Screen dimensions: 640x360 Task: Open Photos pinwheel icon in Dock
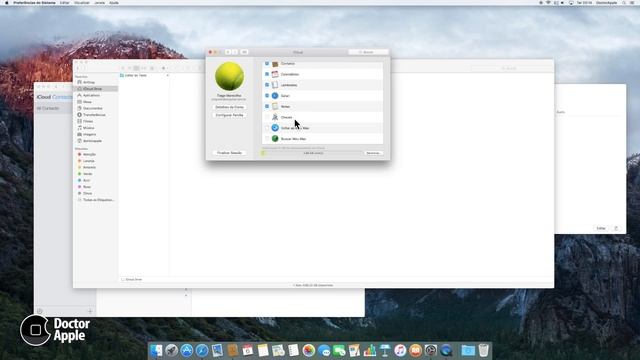309,350
